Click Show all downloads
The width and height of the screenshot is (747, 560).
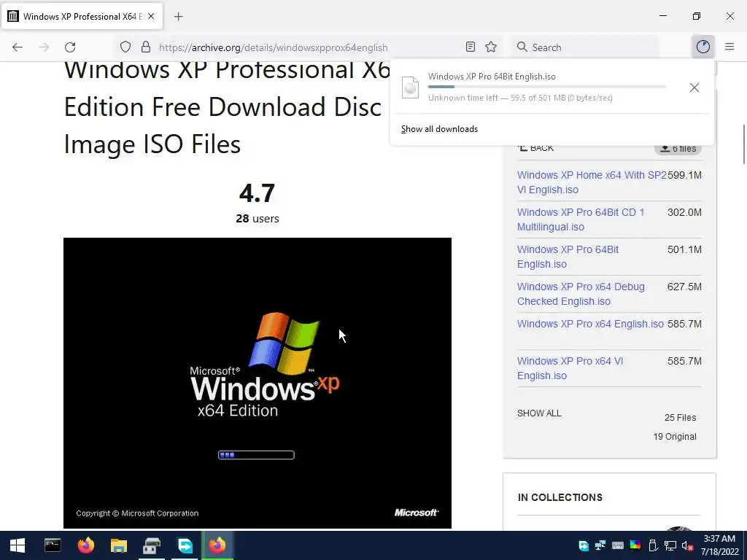point(439,129)
